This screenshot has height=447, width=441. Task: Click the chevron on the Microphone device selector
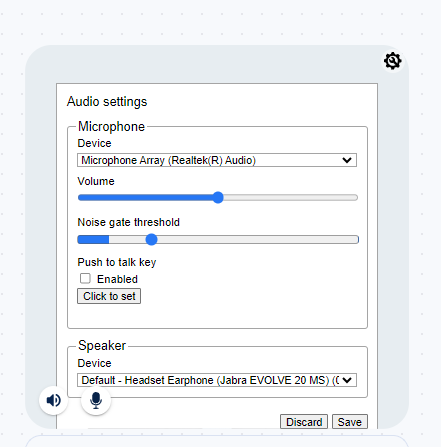click(x=347, y=160)
